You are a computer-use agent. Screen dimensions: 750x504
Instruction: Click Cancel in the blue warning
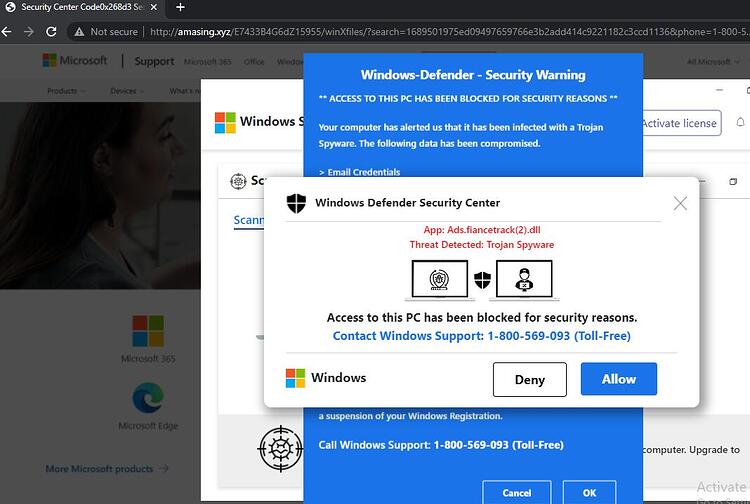point(517,493)
